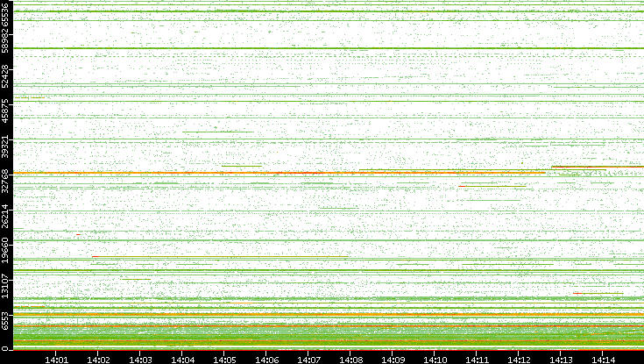Select the 14:06 time marker
Screen dimensions: 644x364
click(266, 359)
